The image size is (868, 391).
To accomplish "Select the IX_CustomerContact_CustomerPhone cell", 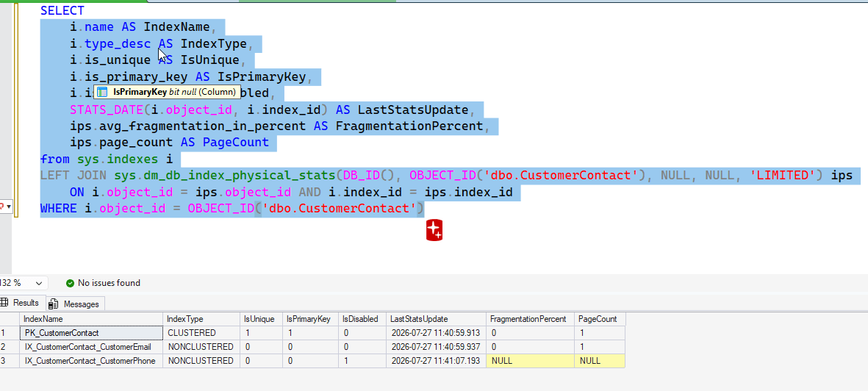I will [91, 361].
